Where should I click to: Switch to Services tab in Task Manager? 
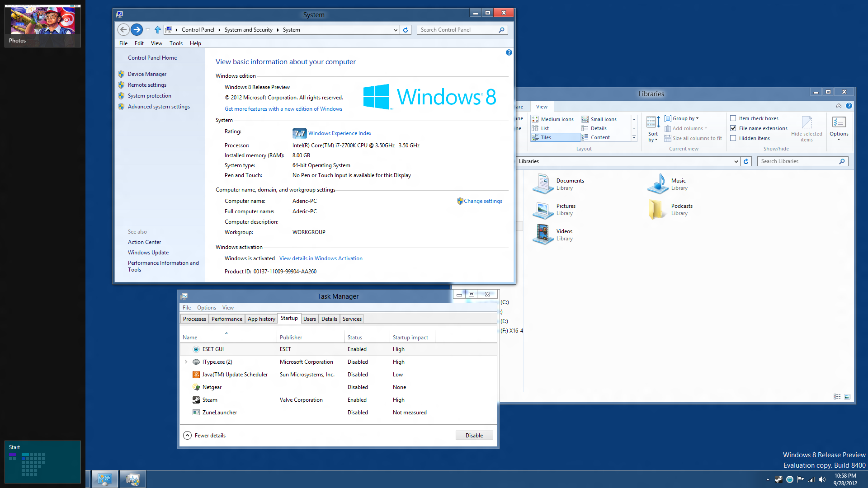click(352, 319)
